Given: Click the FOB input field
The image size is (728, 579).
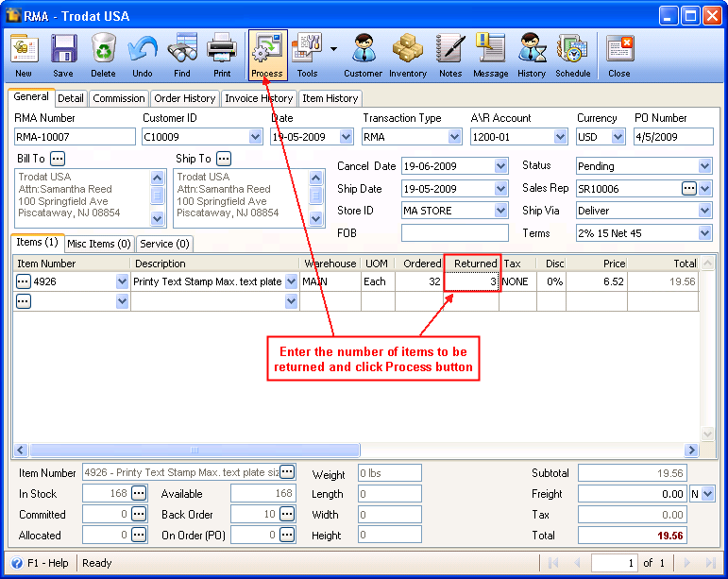Looking at the screenshot, I should (455, 232).
